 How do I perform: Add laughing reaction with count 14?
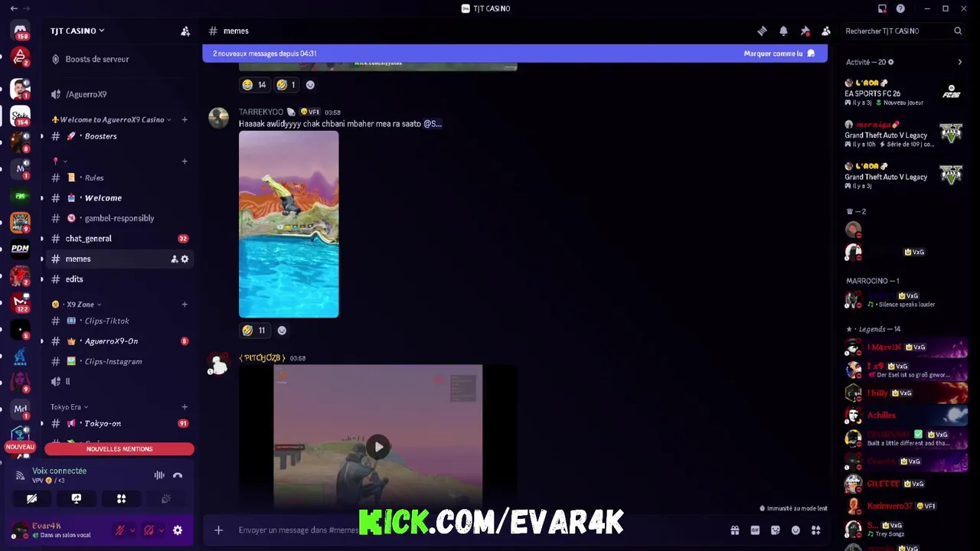(254, 85)
